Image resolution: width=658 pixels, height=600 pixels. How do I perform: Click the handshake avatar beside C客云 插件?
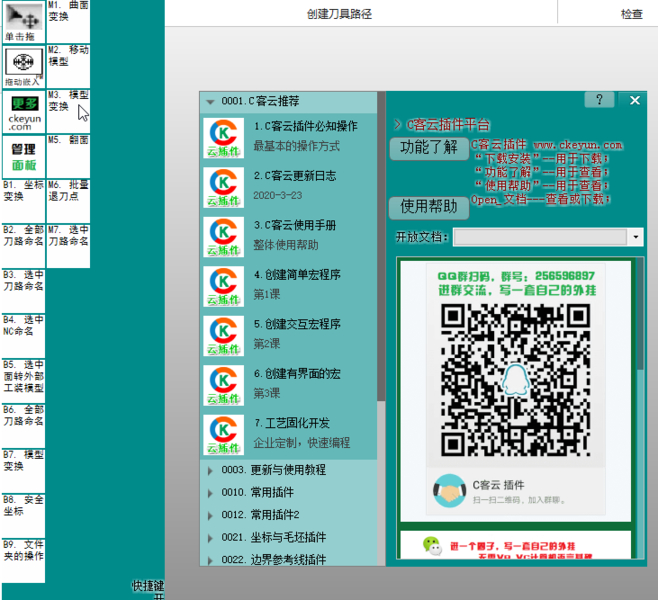click(449, 491)
